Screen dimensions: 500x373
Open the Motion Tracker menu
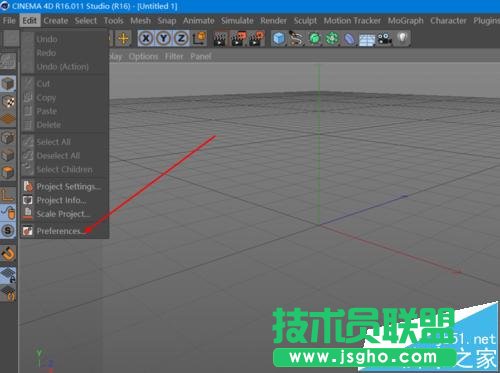352,21
